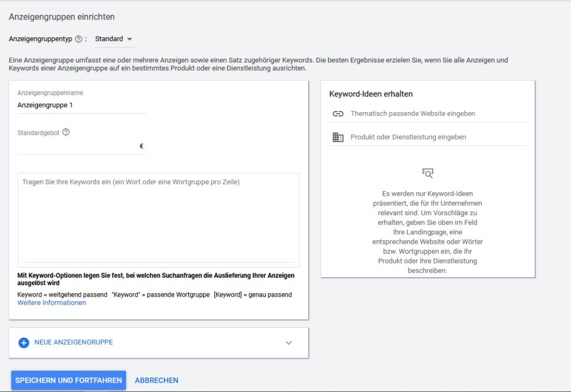Click Abbrechen to cancel setup
Viewport: 571px width, 392px height.
157,380
